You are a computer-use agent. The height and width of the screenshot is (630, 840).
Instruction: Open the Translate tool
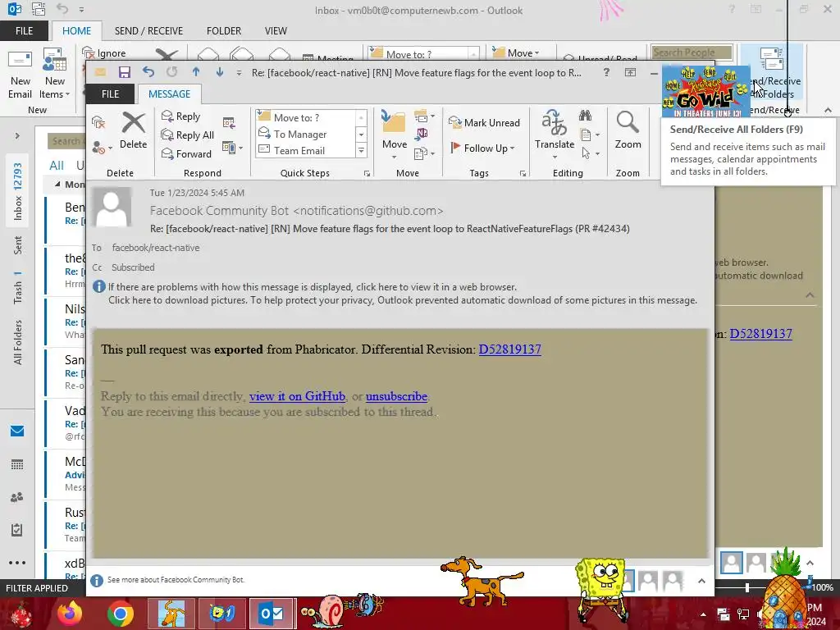tap(555, 134)
